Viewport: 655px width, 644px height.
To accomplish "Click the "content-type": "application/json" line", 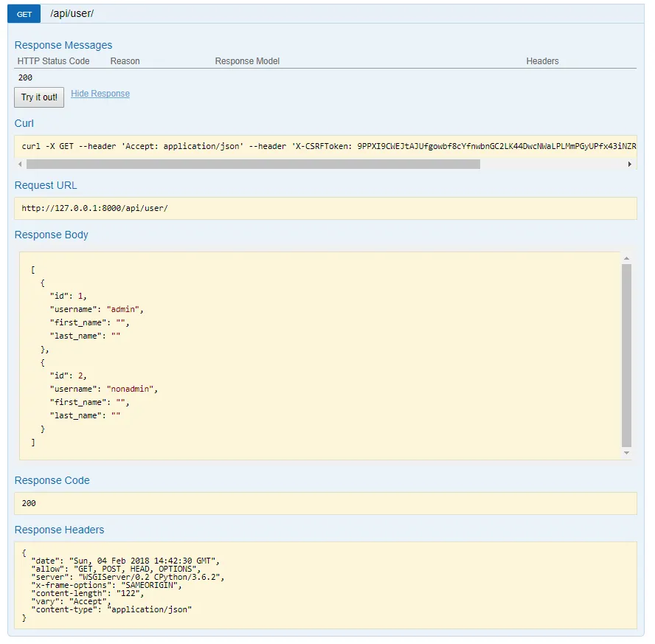I will 111,609.
